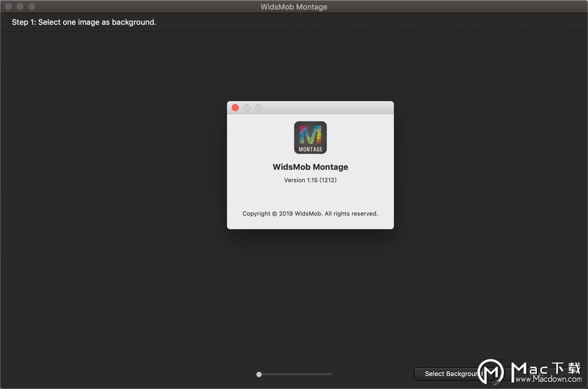This screenshot has width=588, height=389.
Task: Click the main window minimize button
Action: coord(20,6)
